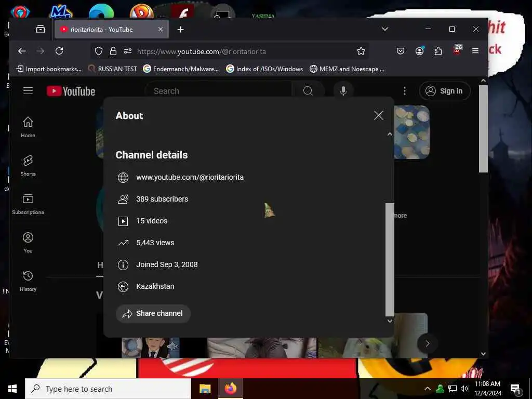Image resolution: width=532 pixels, height=399 pixels.
Task: Open site permissions icon in address bar
Action: tap(128, 51)
